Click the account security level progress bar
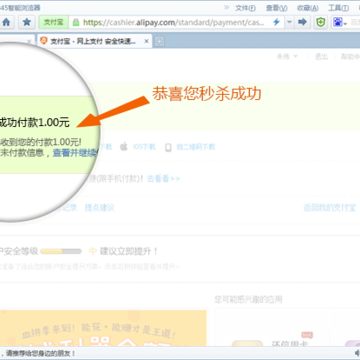This screenshot has width=360, height=360. pos(61,251)
